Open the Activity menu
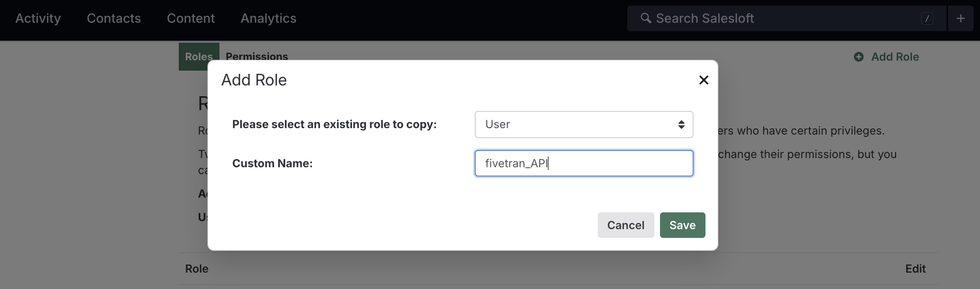The width and height of the screenshot is (980, 289). point(38,18)
